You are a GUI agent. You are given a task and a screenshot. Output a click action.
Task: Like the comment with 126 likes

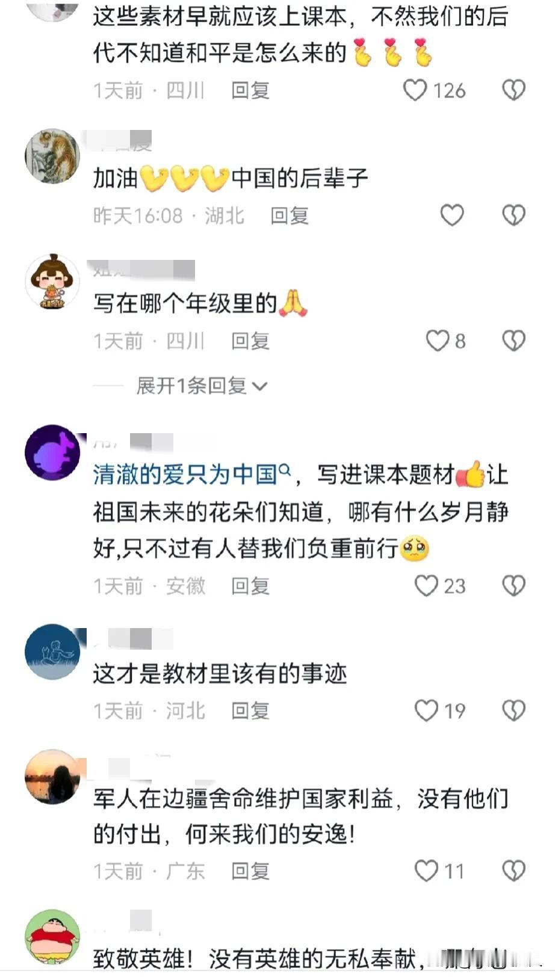[415, 90]
